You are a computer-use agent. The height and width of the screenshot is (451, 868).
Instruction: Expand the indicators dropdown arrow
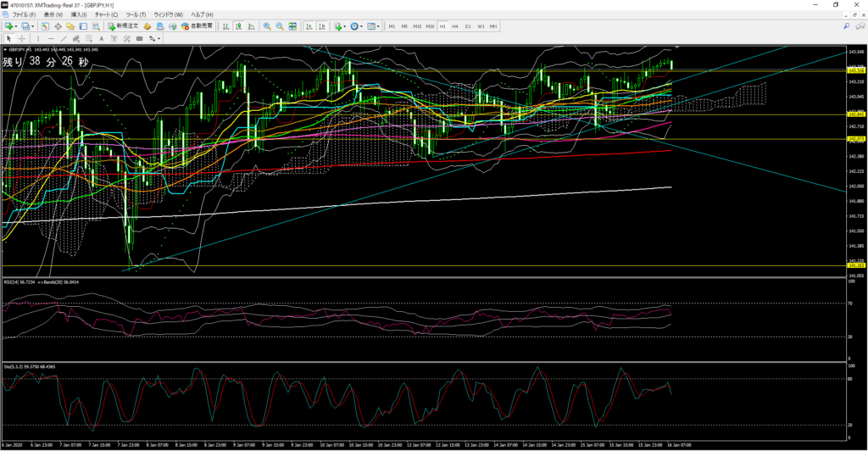click(345, 26)
